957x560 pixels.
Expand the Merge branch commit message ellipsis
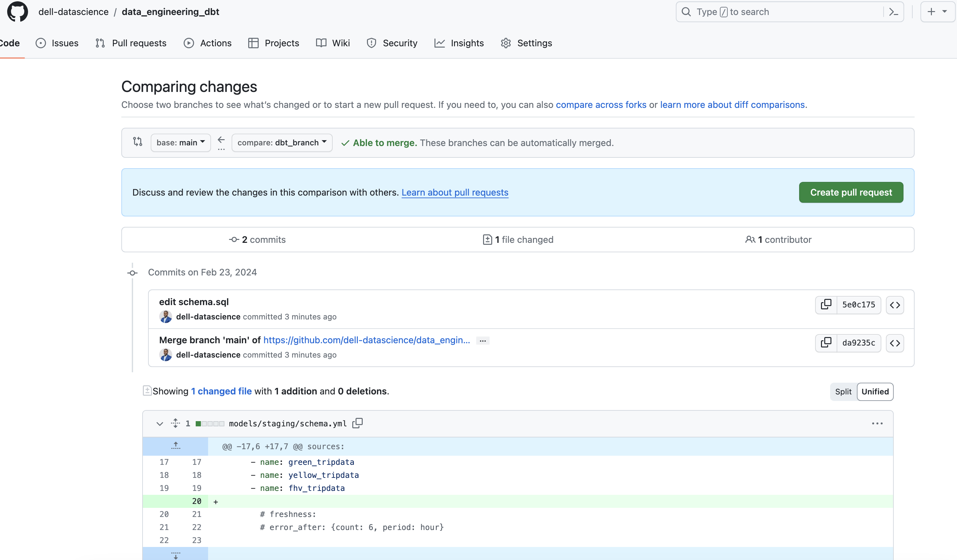coord(483,340)
